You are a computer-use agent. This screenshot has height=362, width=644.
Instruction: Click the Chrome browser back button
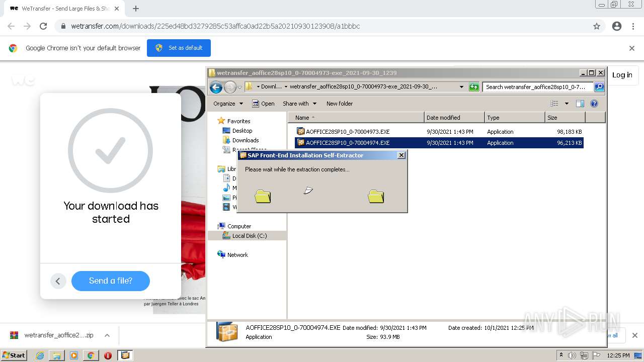11,26
